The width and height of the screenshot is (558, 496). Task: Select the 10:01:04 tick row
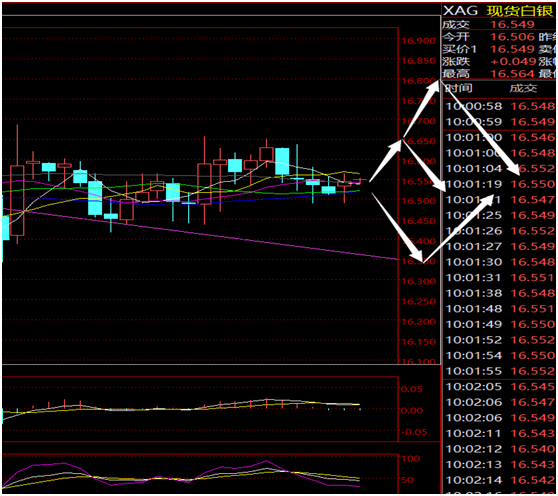(x=500, y=168)
